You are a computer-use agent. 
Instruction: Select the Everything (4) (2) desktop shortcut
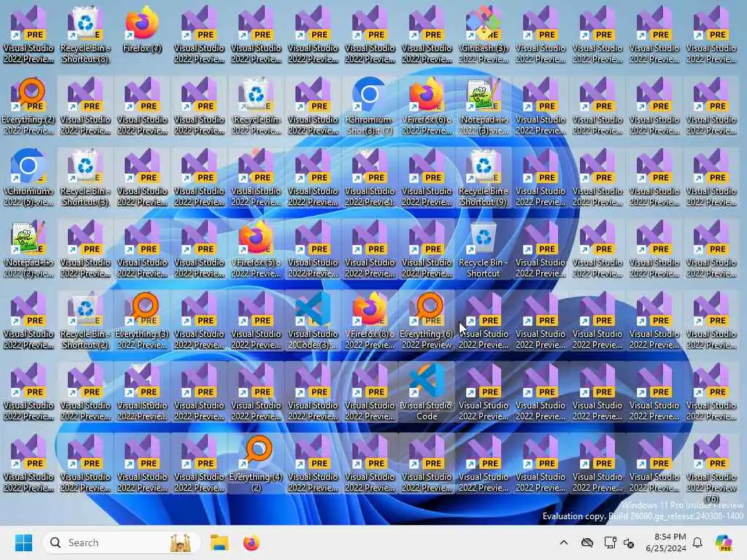pos(256,463)
